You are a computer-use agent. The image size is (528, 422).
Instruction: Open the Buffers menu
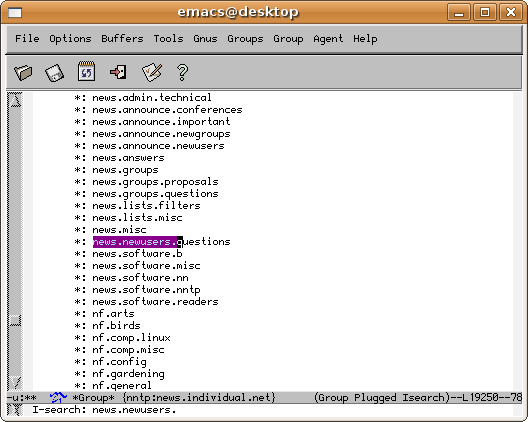(x=122, y=39)
